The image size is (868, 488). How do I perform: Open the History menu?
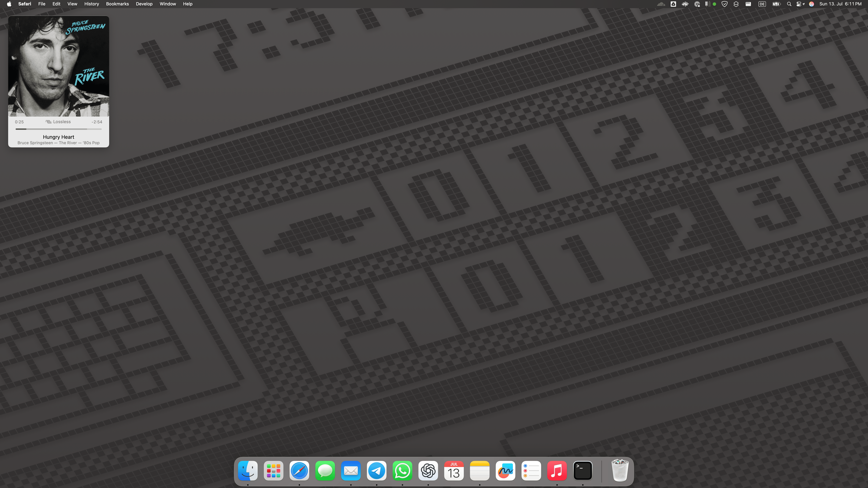point(92,4)
